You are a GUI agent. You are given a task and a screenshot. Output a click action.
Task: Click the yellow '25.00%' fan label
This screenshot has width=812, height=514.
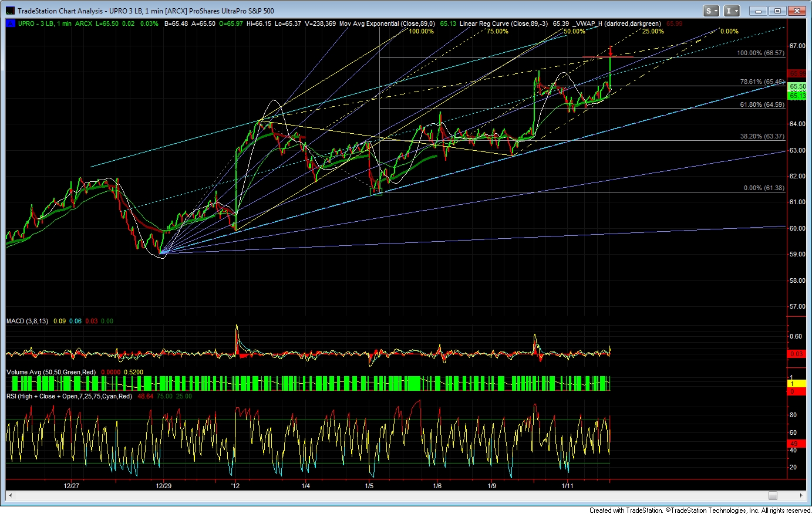(x=653, y=31)
